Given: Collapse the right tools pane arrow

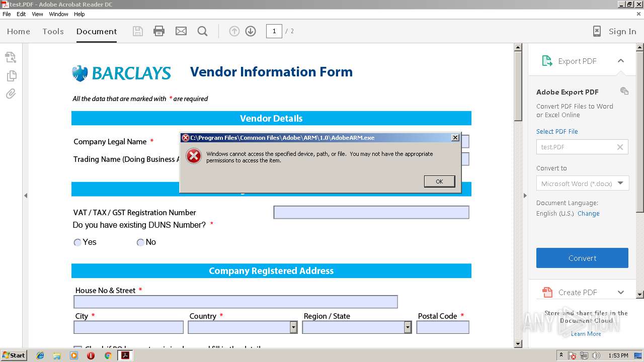Looking at the screenshot, I should pyautogui.click(x=525, y=196).
